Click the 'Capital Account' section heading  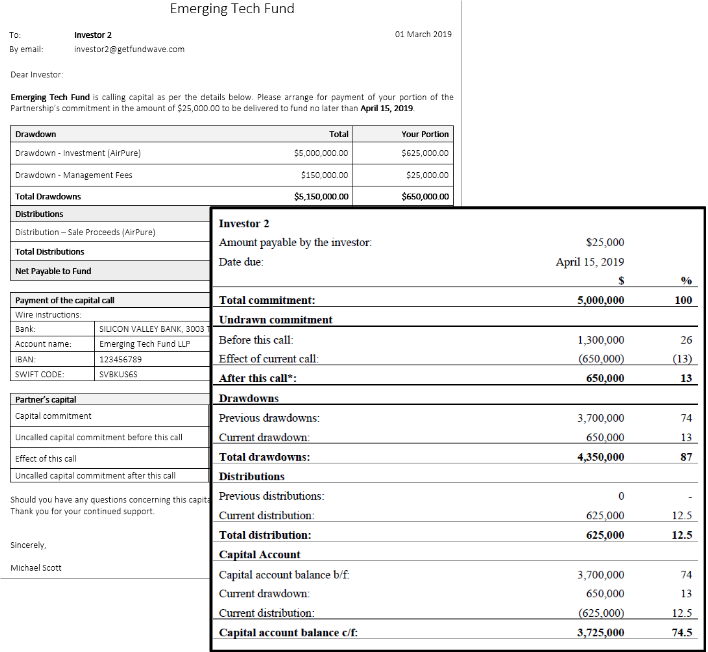point(260,555)
